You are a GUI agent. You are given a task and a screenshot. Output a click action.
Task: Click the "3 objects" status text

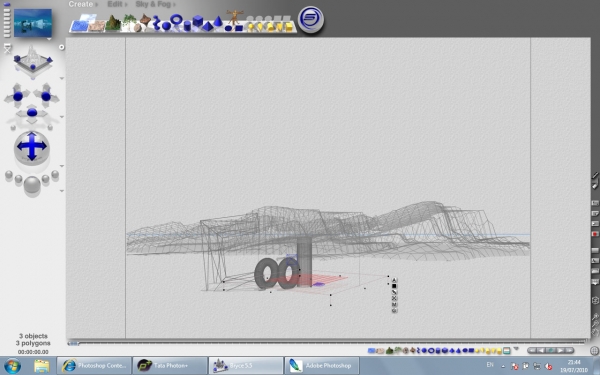33,336
